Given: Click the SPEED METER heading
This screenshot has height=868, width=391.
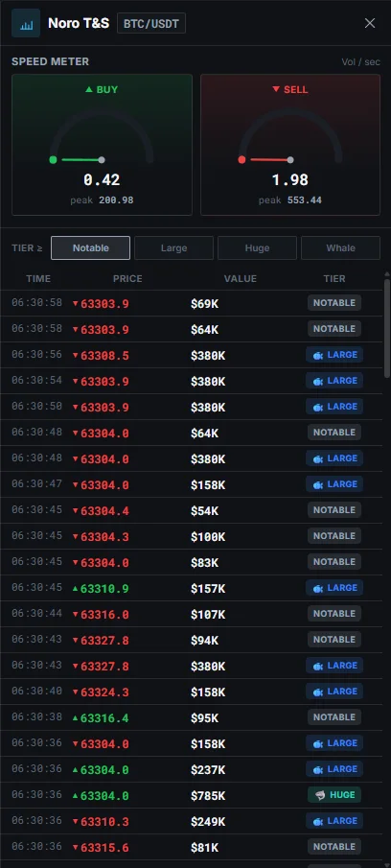Looking at the screenshot, I should 51,61.
